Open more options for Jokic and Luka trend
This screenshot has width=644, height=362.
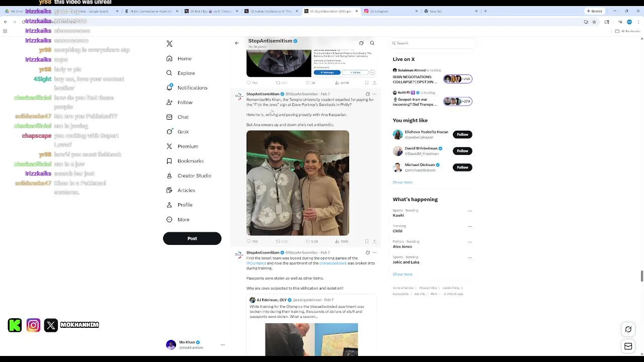[470, 257]
